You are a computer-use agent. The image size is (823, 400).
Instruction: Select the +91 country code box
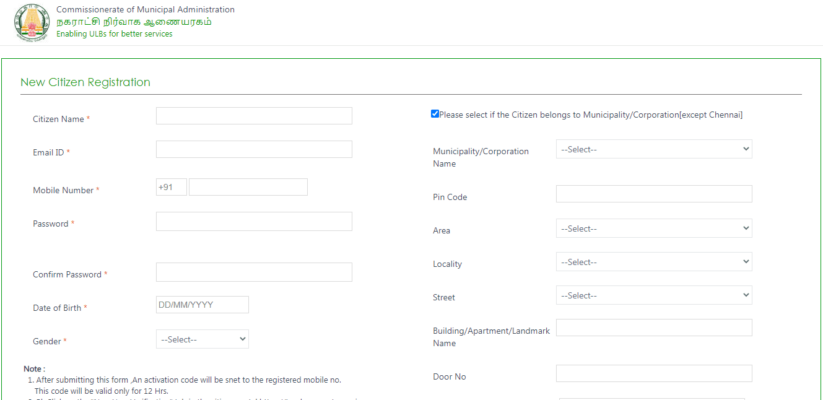pos(171,187)
